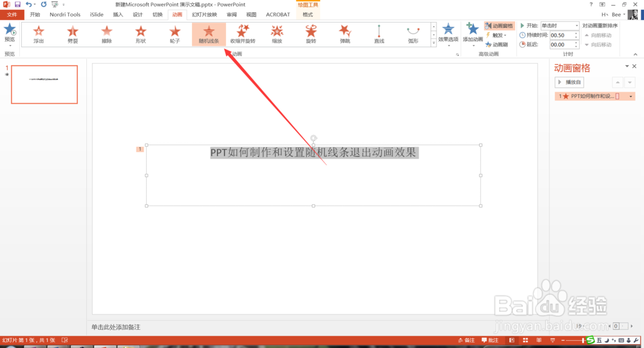Open the Nordri Tools tab
The image size is (644, 348).
65,15
